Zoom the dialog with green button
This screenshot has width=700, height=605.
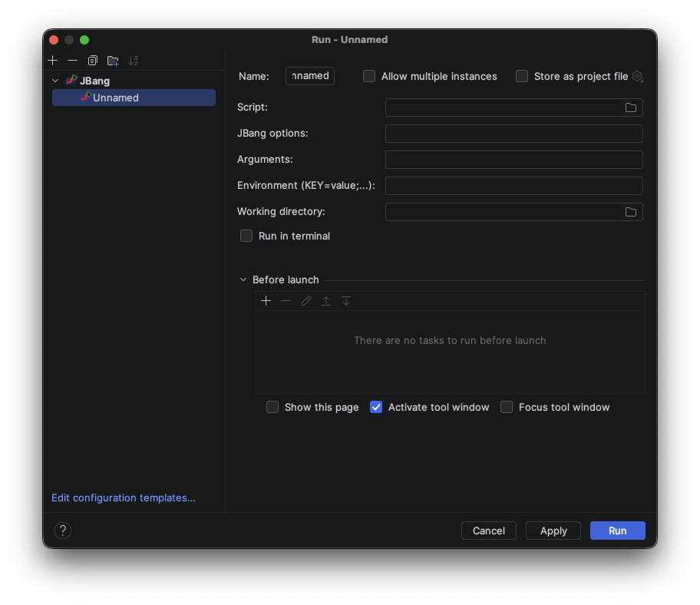[x=84, y=40]
